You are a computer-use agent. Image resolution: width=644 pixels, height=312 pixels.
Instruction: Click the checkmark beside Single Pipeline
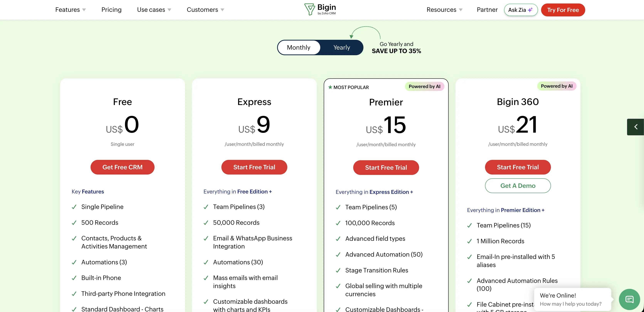[x=74, y=207]
